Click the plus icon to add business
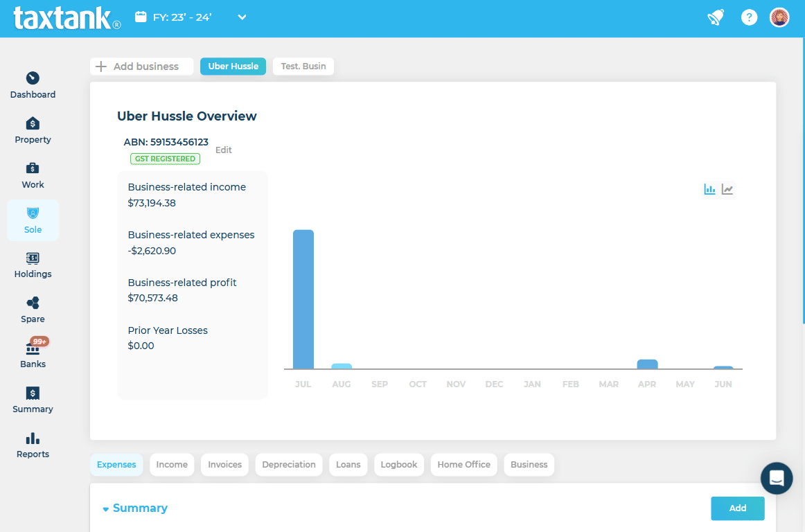805x532 pixels. (101, 66)
